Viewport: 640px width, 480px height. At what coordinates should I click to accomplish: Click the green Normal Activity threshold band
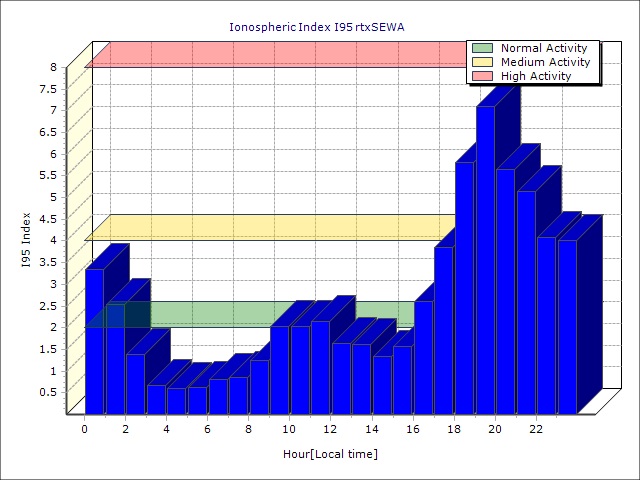tap(200, 314)
